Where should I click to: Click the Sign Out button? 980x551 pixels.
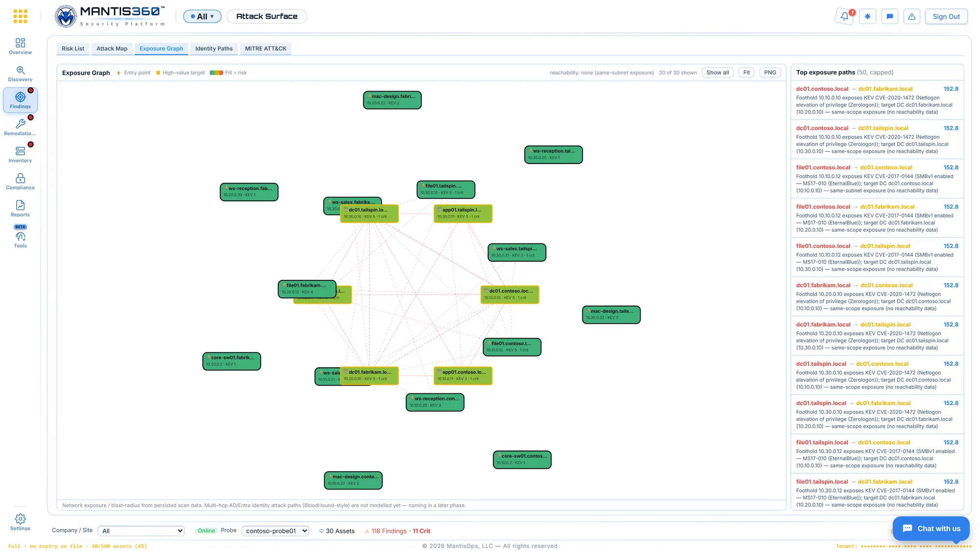coord(946,16)
